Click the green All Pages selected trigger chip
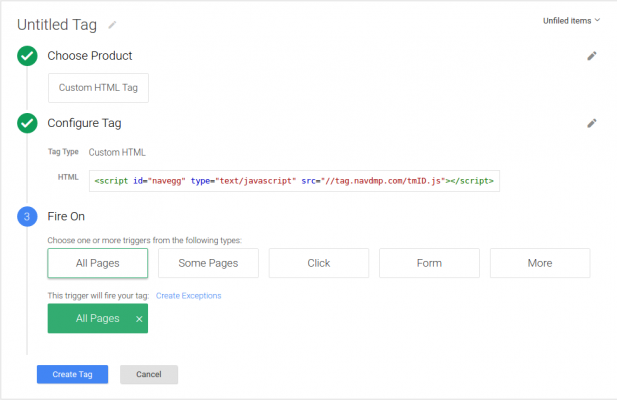Viewport: 617px width, 400px height. click(x=98, y=318)
